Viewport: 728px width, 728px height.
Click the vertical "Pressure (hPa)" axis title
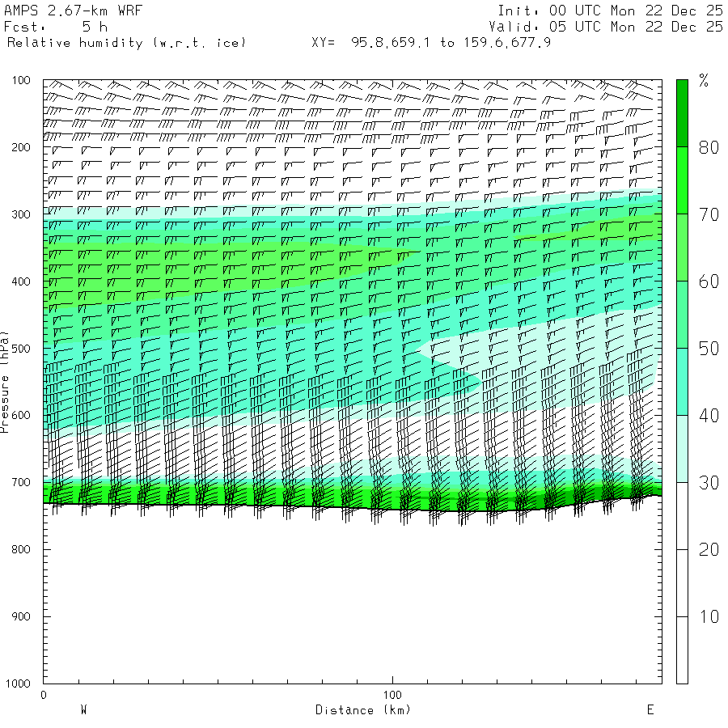tap(4, 382)
